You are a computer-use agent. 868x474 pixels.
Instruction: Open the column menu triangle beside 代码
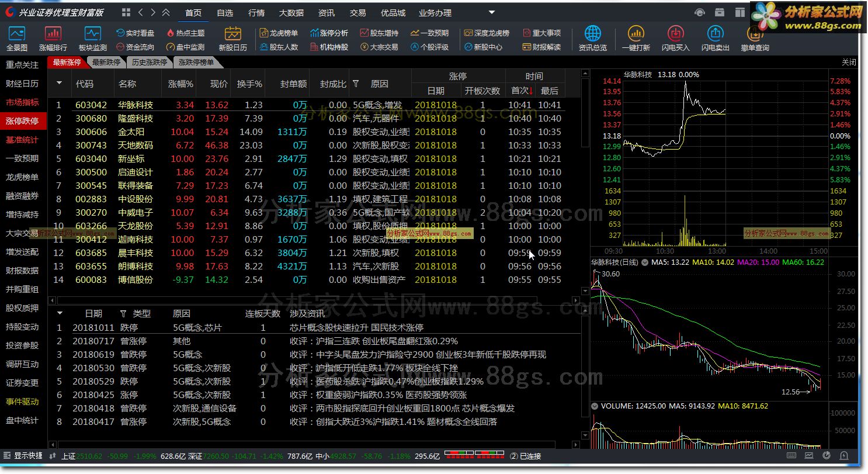[58, 84]
